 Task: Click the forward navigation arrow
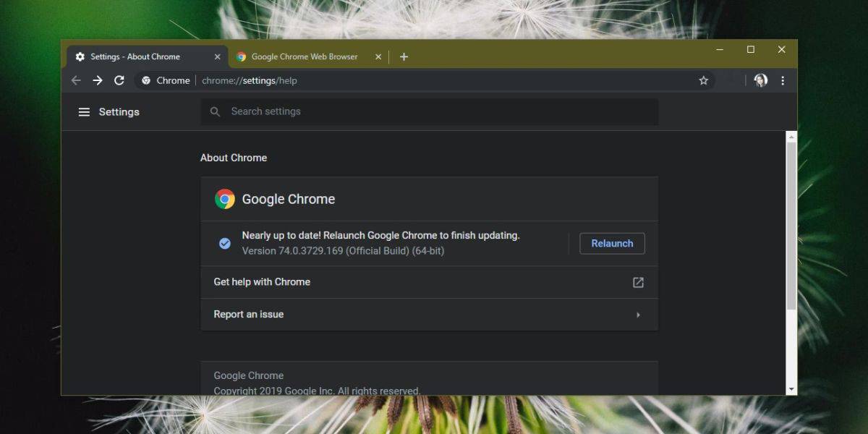(x=98, y=80)
